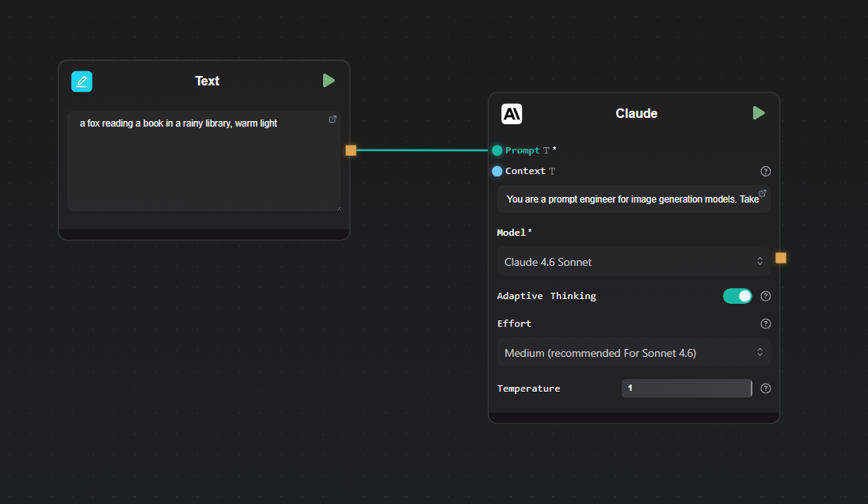The height and width of the screenshot is (504, 868).
Task: Click the pencil icon on the Text node
Action: tap(82, 81)
